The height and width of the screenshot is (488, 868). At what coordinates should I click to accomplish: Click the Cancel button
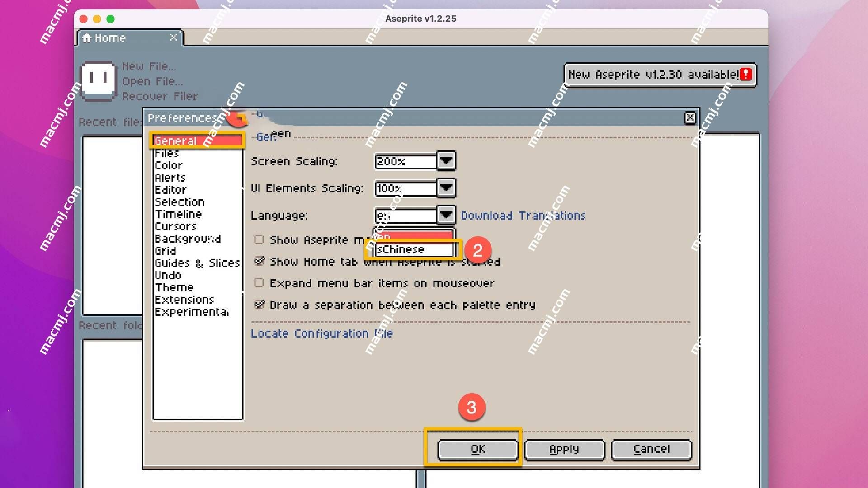(x=651, y=449)
